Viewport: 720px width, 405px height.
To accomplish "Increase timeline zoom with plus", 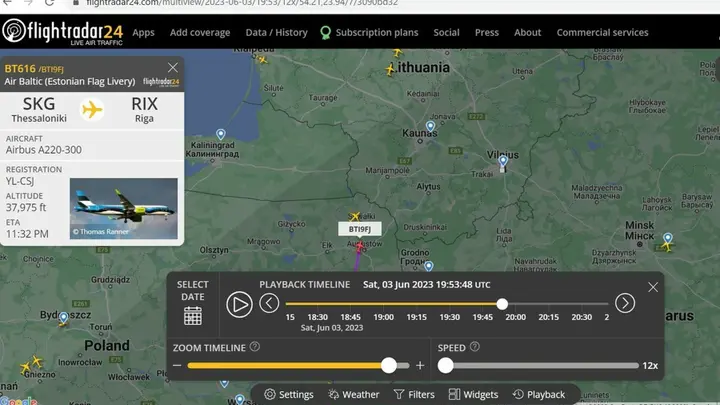I will click(x=420, y=366).
